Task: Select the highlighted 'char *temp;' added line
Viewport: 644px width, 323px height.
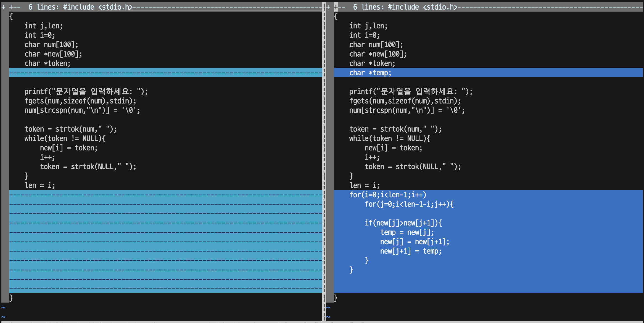Action: tap(370, 73)
